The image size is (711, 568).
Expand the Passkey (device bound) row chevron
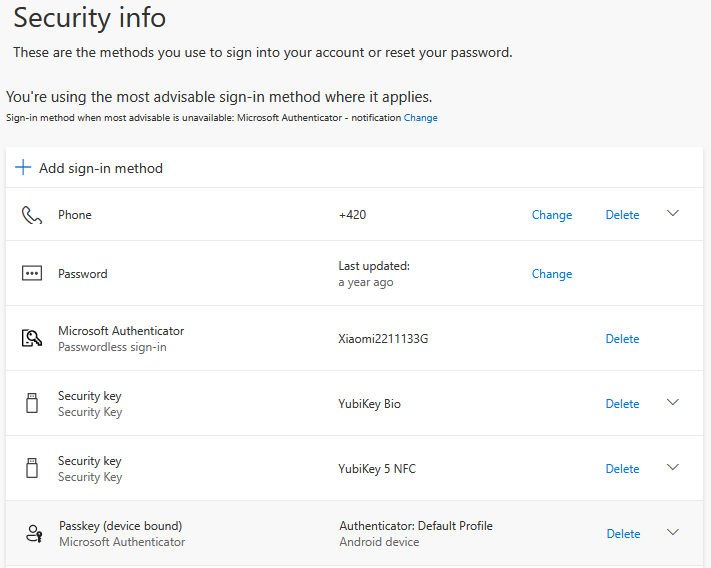(673, 532)
